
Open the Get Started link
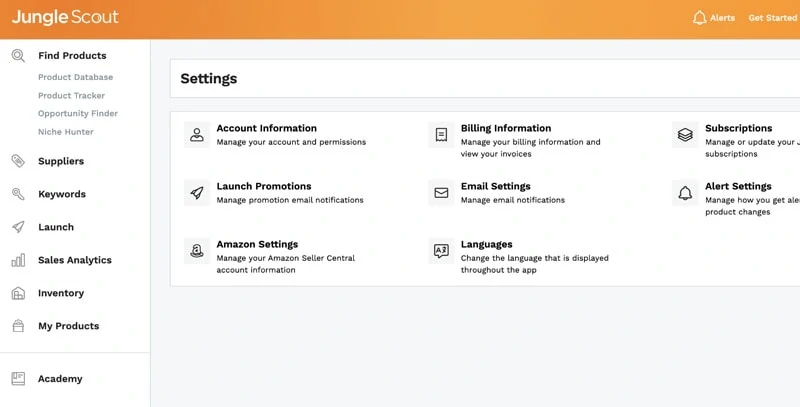pyautogui.click(x=772, y=18)
